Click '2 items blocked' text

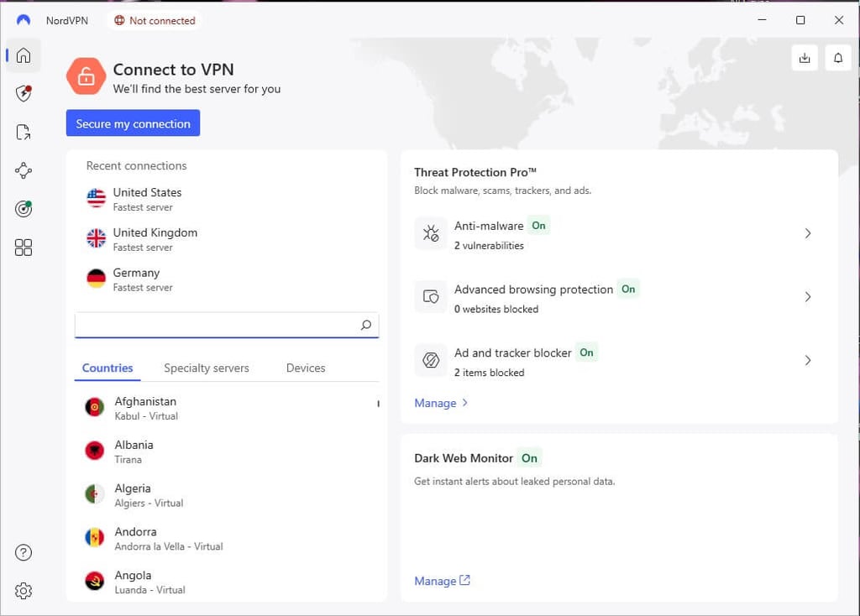(x=489, y=373)
